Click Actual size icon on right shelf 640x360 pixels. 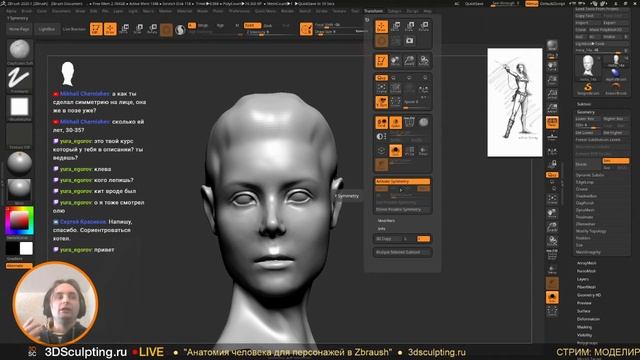click(552, 94)
